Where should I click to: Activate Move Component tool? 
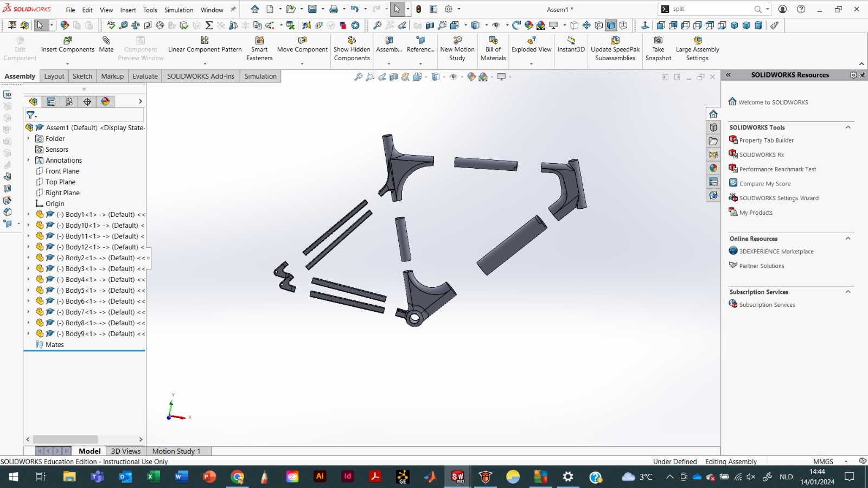coord(302,45)
